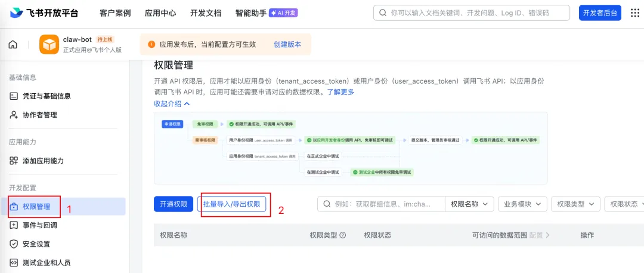The height and width of the screenshot is (273, 644).
Task: Open 客户案例 in top navigation
Action: tap(115, 13)
